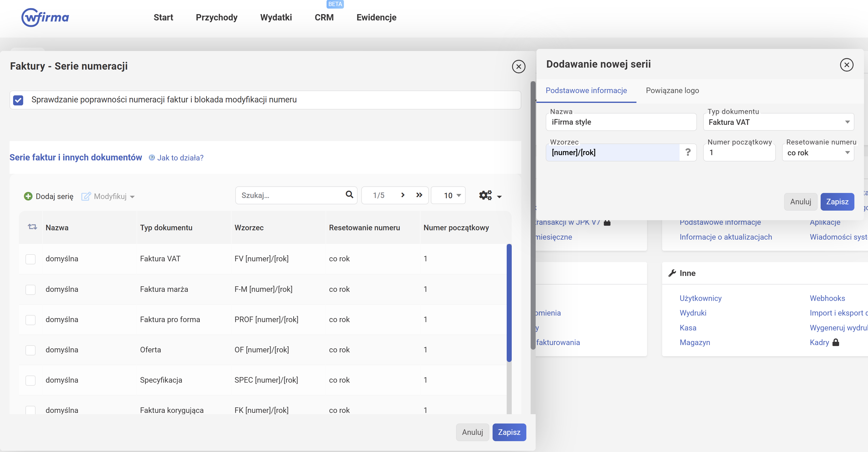
Task: Jump to last page double arrow
Action: pos(419,195)
